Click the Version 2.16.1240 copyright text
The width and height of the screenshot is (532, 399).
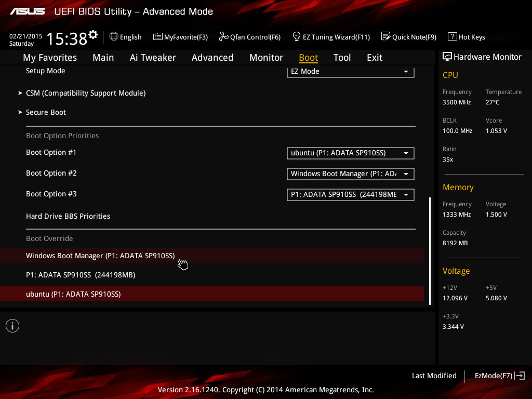(265, 390)
